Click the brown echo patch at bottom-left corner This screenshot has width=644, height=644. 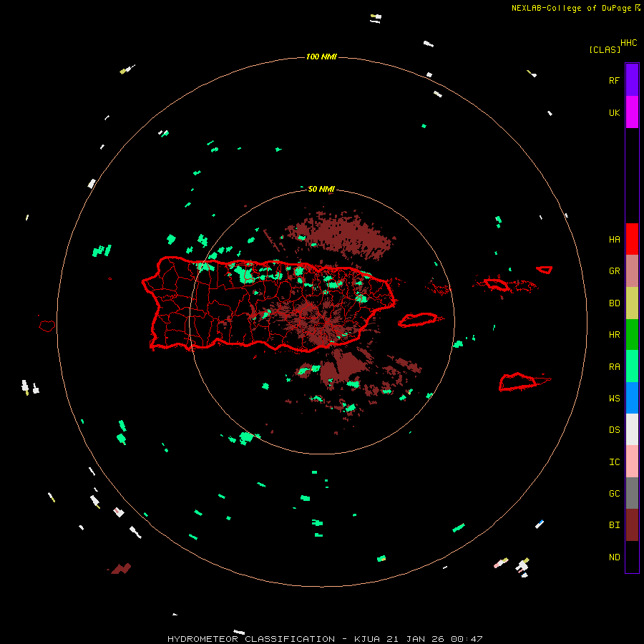[x=121, y=568]
